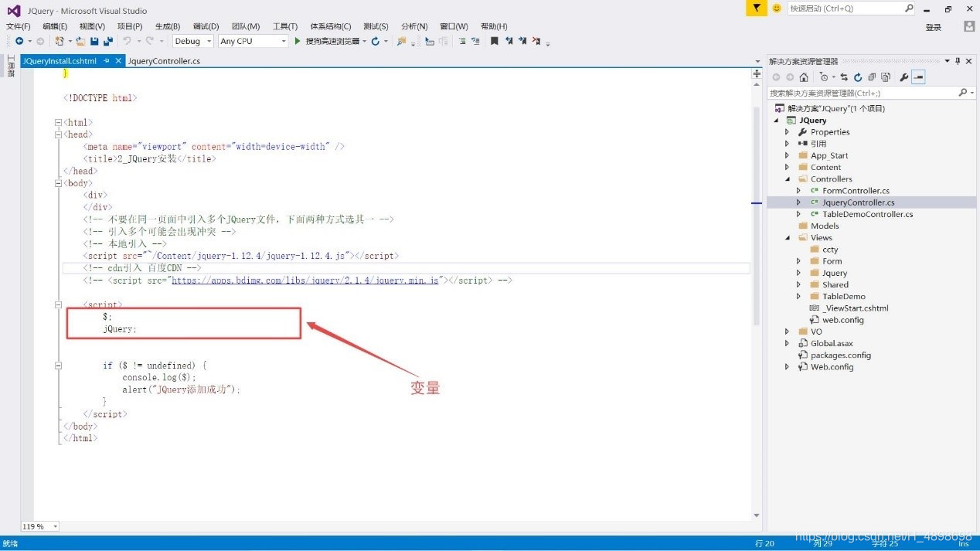The image size is (980, 551).
Task: Collapse the head tag in editor
Action: click(58, 134)
